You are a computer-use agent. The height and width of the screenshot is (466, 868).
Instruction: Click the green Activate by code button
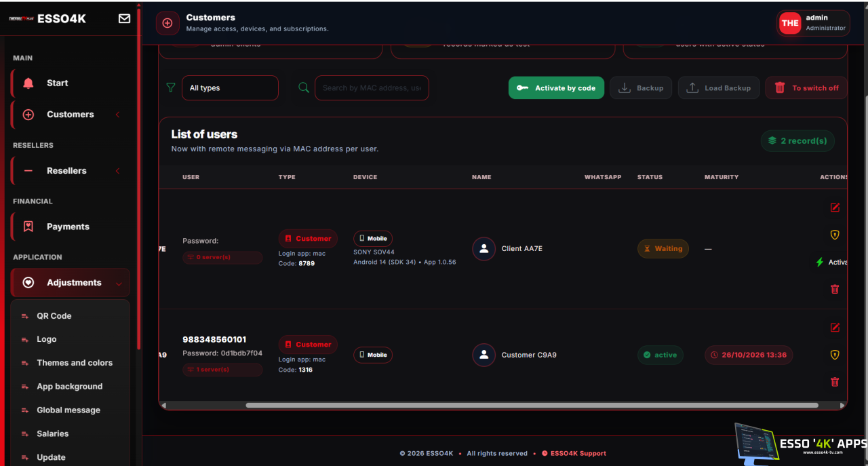pos(556,88)
